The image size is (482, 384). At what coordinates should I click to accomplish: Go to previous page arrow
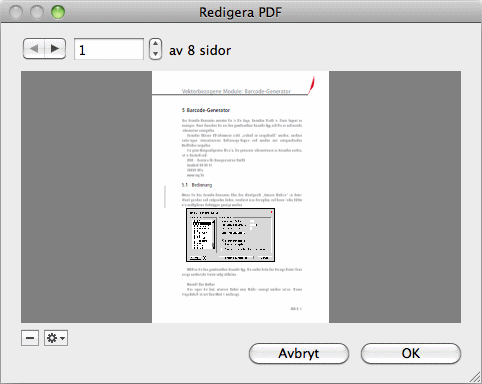coord(34,49)
